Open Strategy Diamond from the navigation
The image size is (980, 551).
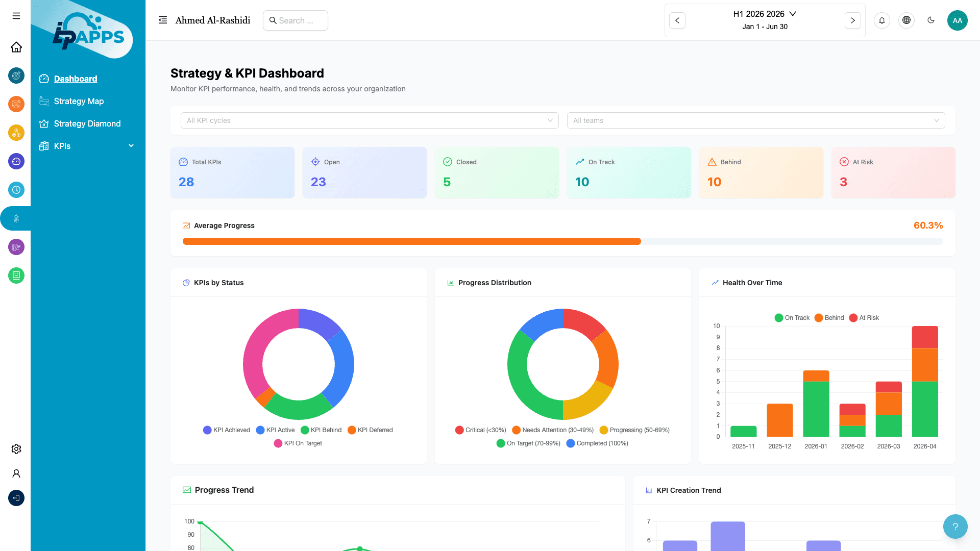click(87, 123)
